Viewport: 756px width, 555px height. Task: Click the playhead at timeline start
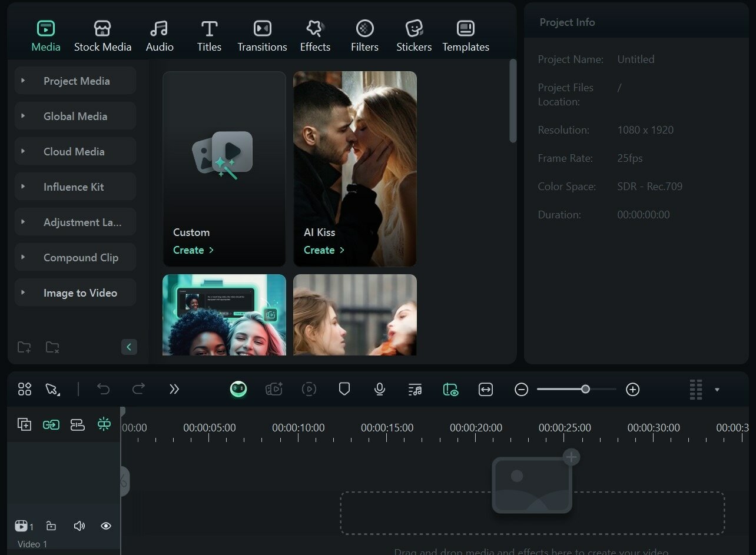tap(122, 411)
